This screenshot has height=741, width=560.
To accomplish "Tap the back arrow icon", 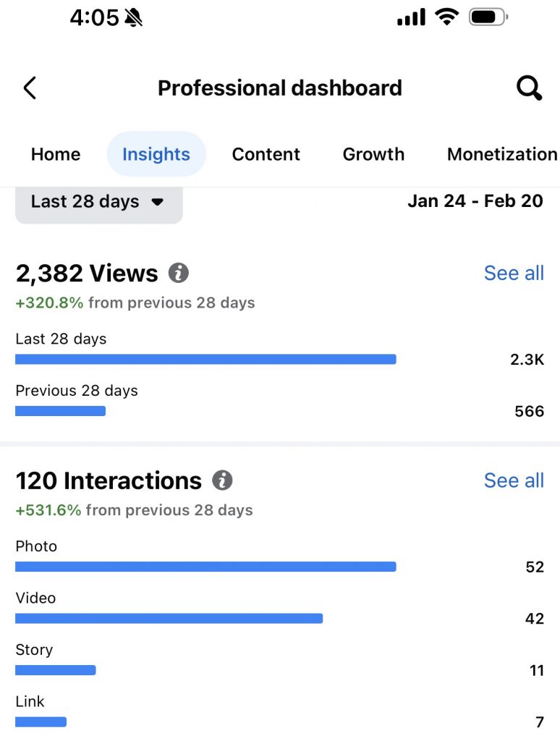I will (30, 88).
